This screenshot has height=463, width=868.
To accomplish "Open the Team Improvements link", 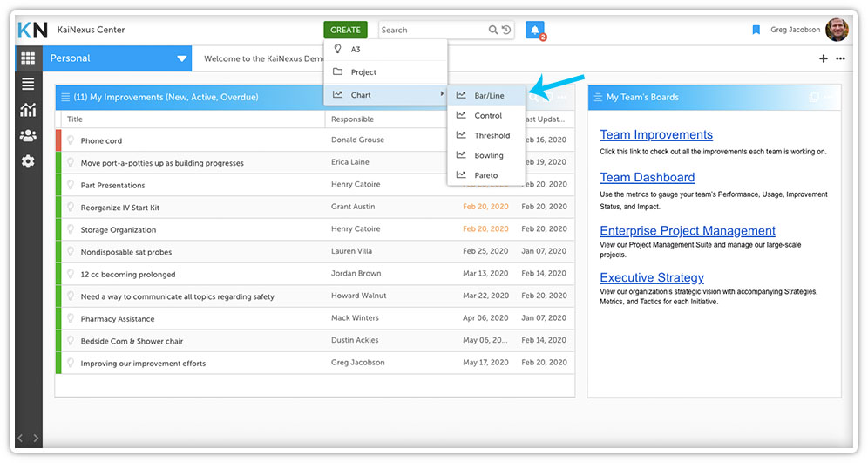I will pos(656,134).
